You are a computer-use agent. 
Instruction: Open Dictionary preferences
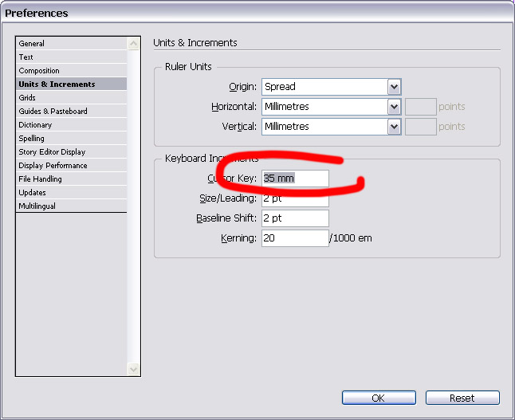(x=71, y=125)
